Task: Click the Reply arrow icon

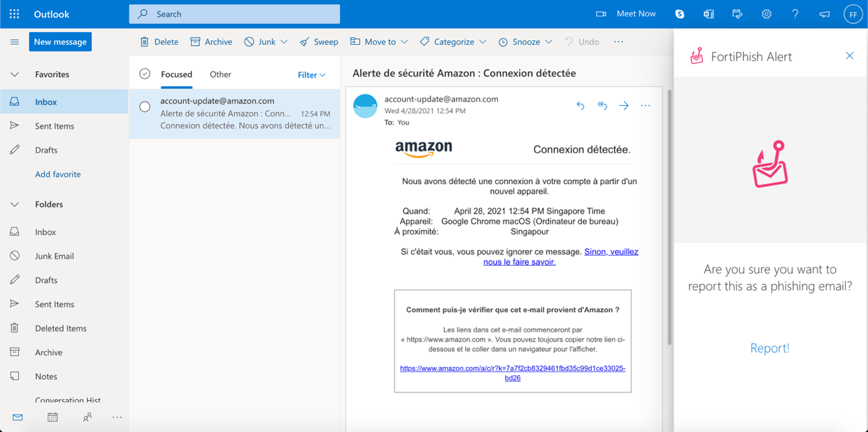Action: 580,106
